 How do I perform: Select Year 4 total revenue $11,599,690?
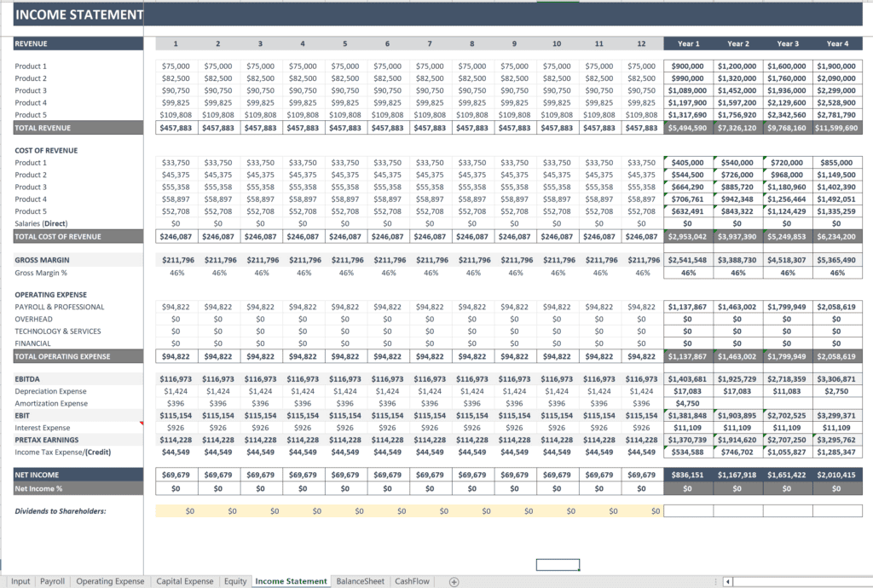[x=837, y=128]
